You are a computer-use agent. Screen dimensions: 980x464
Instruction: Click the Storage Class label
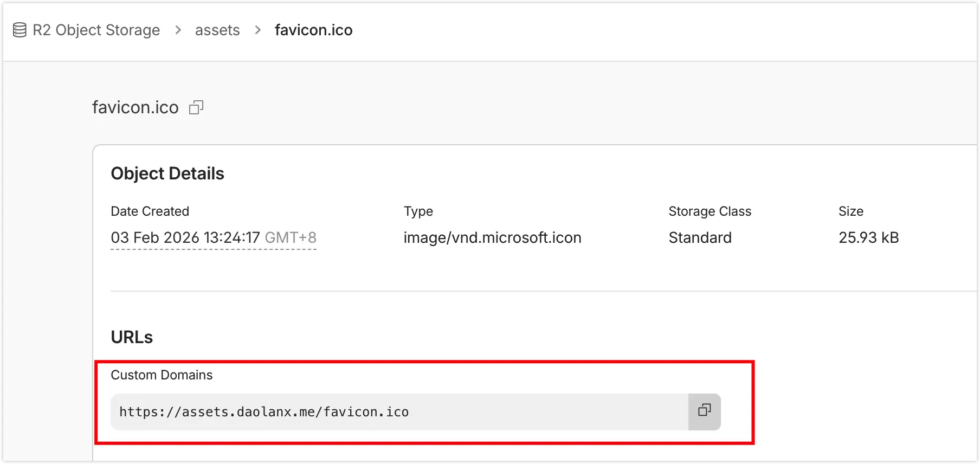point(710,211)
